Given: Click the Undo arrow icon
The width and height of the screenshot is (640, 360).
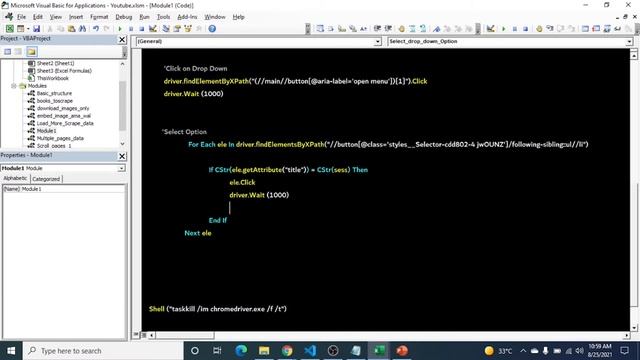Looking at the screenshot, I should pyautogui.click(x=96, y=29).
